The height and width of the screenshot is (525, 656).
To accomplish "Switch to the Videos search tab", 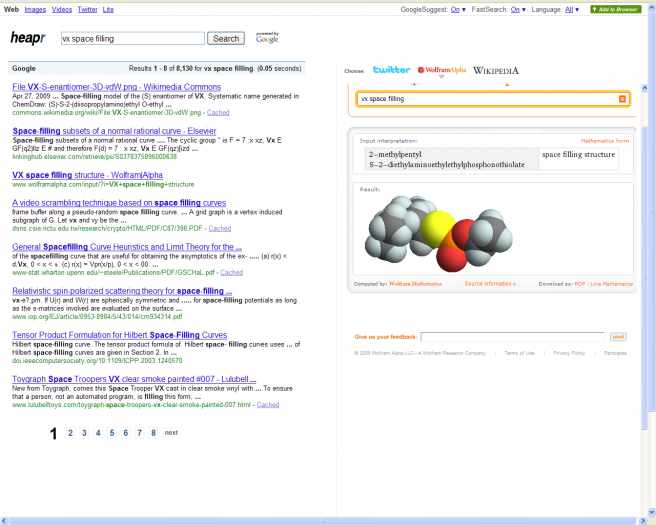I will 62,9.
